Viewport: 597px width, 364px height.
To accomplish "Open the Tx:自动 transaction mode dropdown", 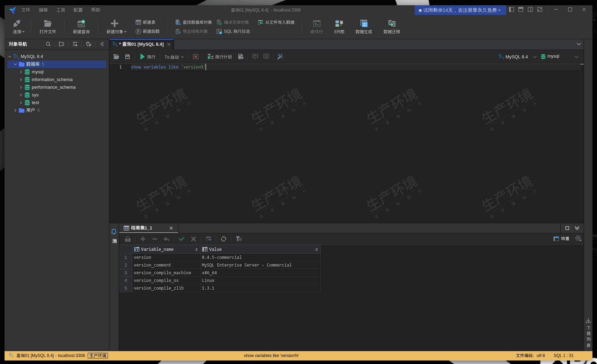I will tap(174, 57).
